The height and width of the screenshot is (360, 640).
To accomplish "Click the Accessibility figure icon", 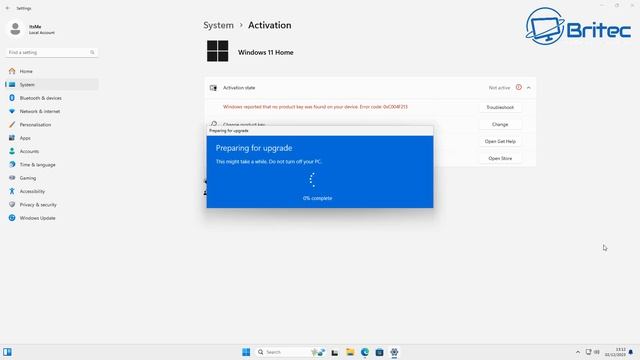I will [x=12, y=191].
